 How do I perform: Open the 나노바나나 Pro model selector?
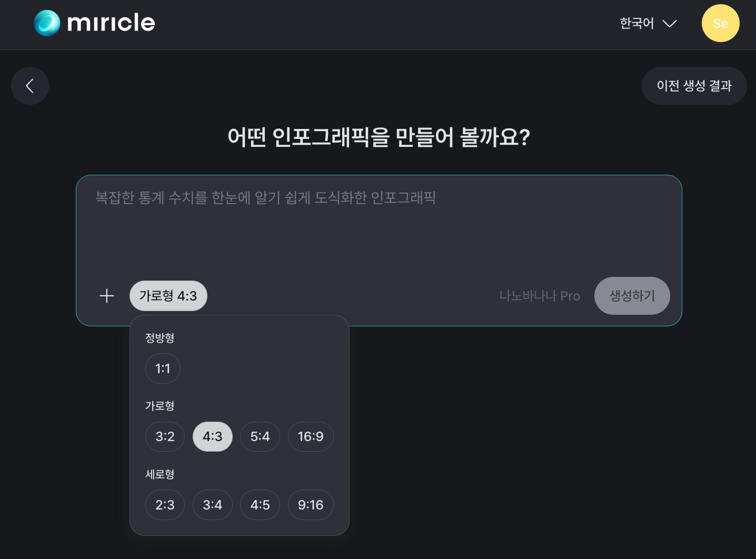pos(539,296)
